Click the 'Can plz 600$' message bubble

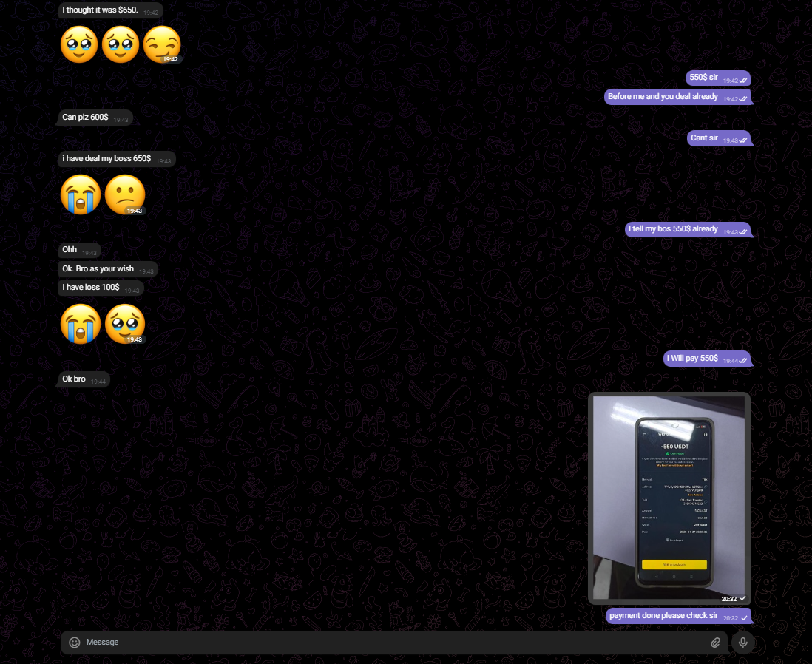tap(86, 118)
